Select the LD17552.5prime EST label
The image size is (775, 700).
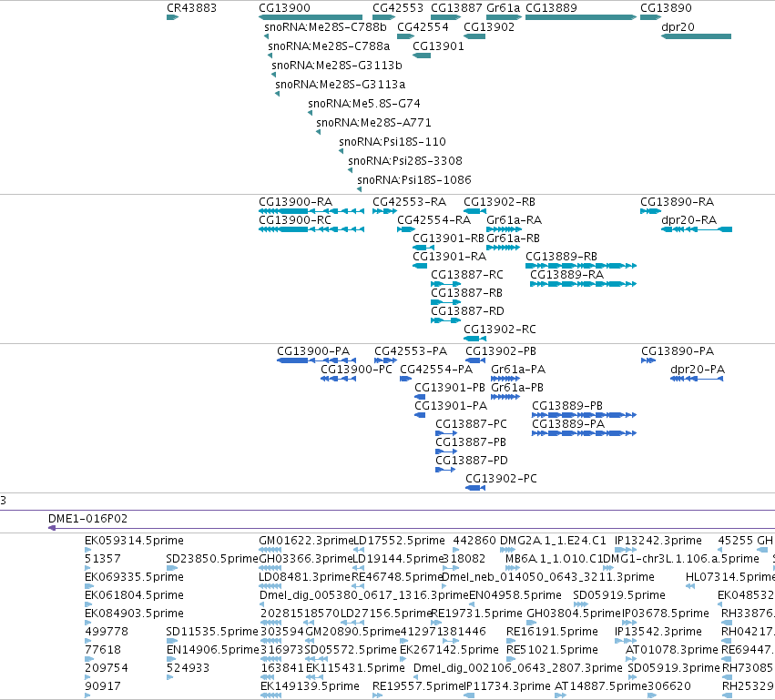399,541
